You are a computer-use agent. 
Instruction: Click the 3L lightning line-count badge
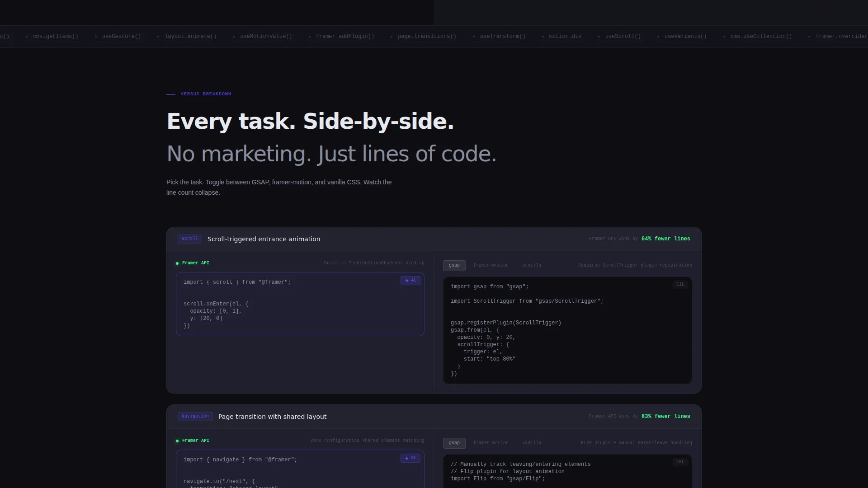point(410,458)
